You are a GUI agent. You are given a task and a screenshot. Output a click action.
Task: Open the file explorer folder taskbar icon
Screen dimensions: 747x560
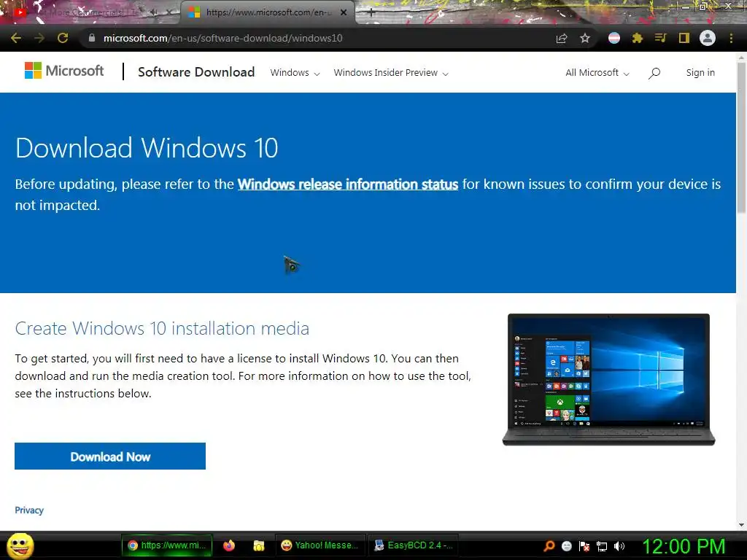(x=259, y=545)
